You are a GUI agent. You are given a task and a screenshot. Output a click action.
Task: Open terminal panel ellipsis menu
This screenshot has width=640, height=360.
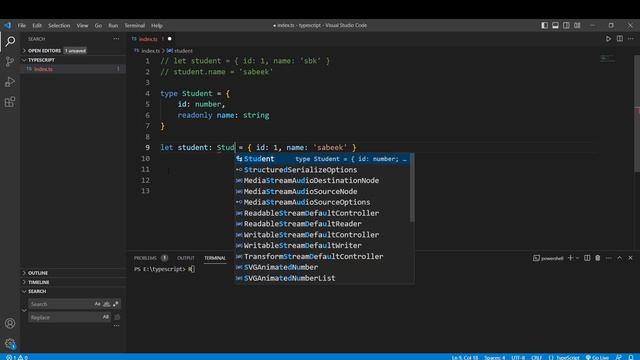[x=609, y=258]
